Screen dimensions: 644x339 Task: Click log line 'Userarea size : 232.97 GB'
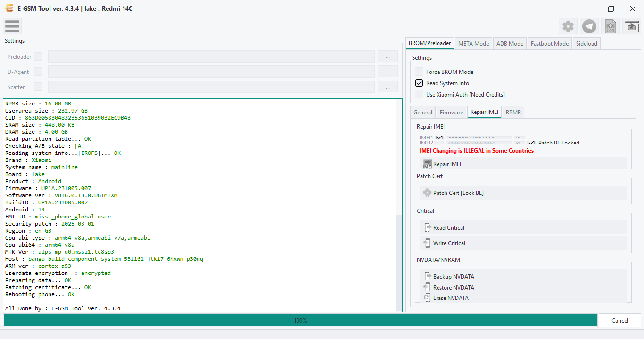(46, 111)
